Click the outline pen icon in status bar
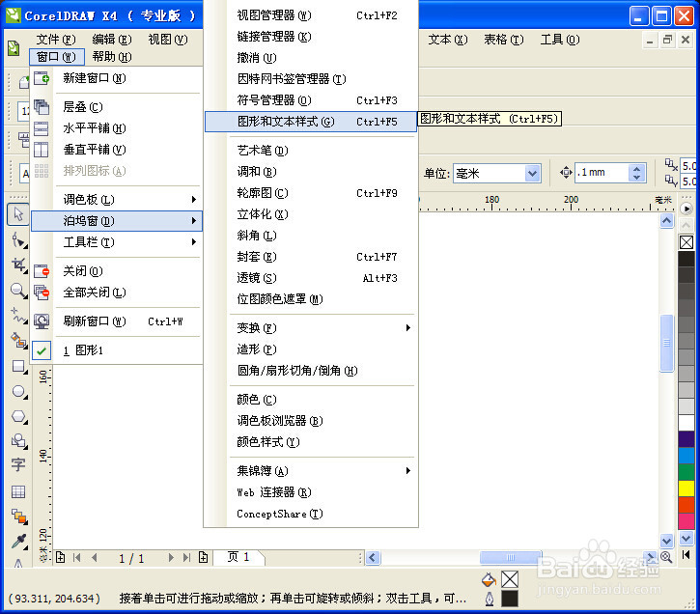Screen dimensions: 700x614 490,599
